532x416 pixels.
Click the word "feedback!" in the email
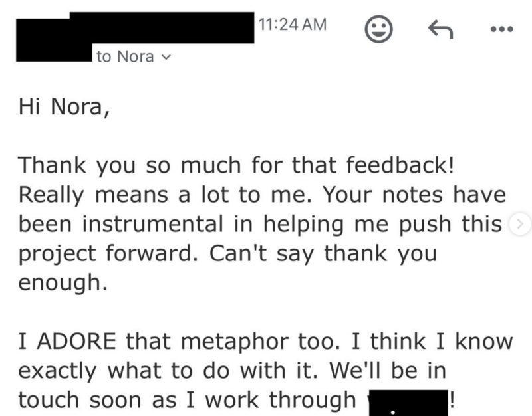coord(400,165)
